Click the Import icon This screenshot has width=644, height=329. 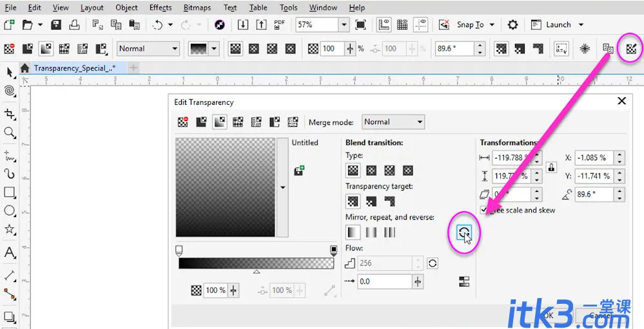click(x=243, y=24)
